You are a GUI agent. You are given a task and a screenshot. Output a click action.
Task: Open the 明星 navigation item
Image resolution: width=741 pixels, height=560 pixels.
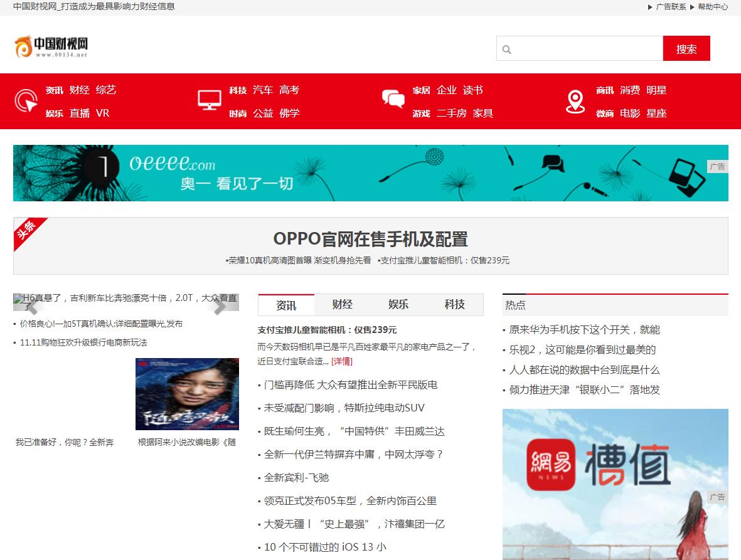tap(656, 90)
